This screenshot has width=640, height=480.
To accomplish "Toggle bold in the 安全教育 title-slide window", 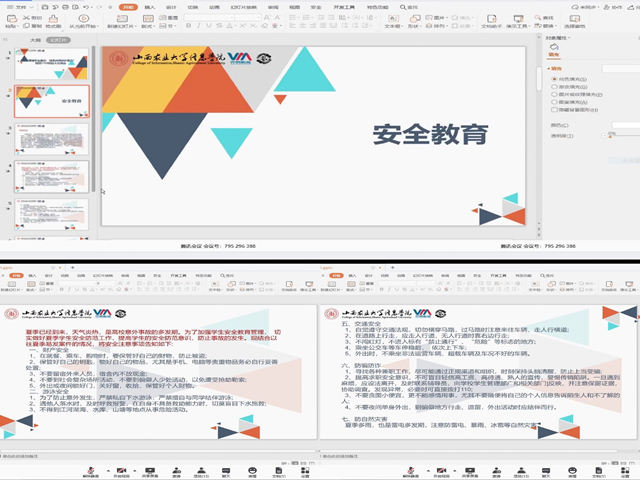I will point(189,26).
